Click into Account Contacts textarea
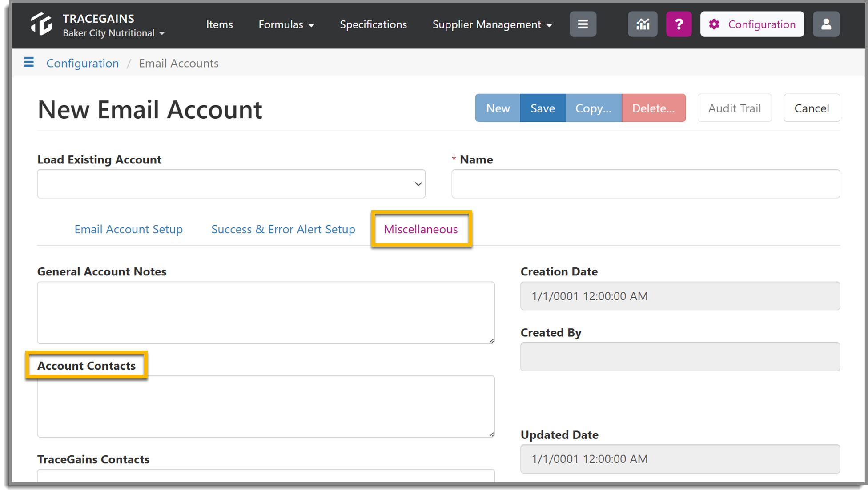The width and height of the screenshot is (868, 494). [x=266, y=406]
